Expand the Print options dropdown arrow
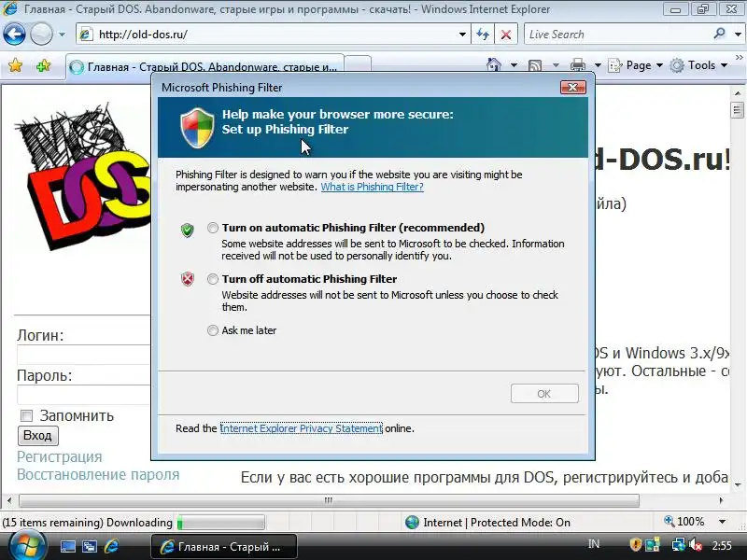Image resolution: width=747 pixels, height=560 pixels. point(598,65)
